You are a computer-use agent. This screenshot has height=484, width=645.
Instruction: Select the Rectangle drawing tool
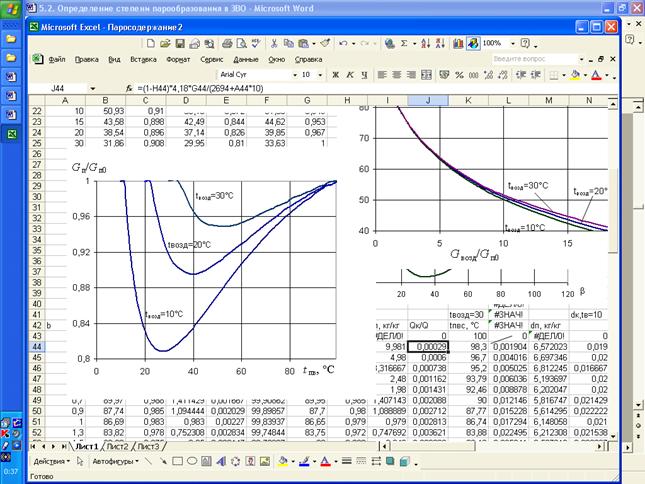(176, 461)
